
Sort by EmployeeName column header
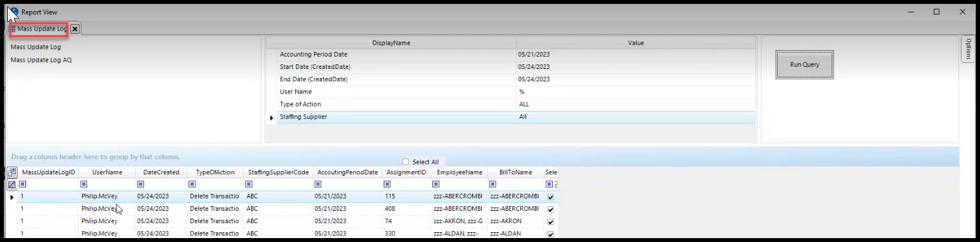tap(460, 172)
